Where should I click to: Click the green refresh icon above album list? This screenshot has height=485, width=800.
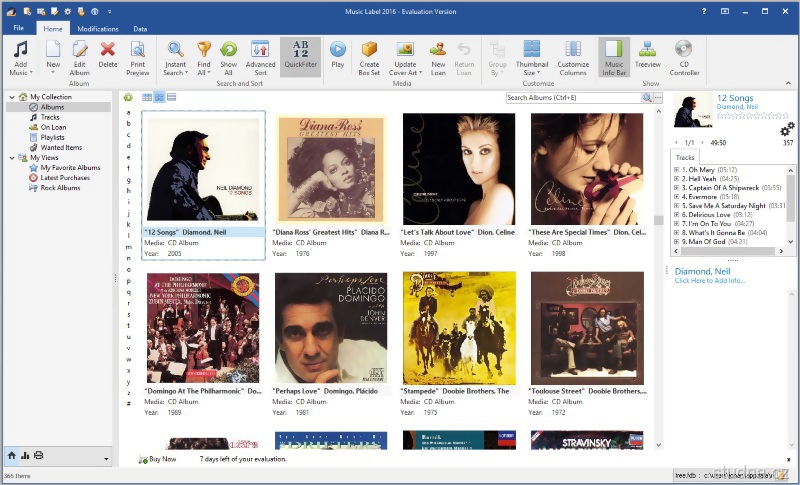pos(128,97)
